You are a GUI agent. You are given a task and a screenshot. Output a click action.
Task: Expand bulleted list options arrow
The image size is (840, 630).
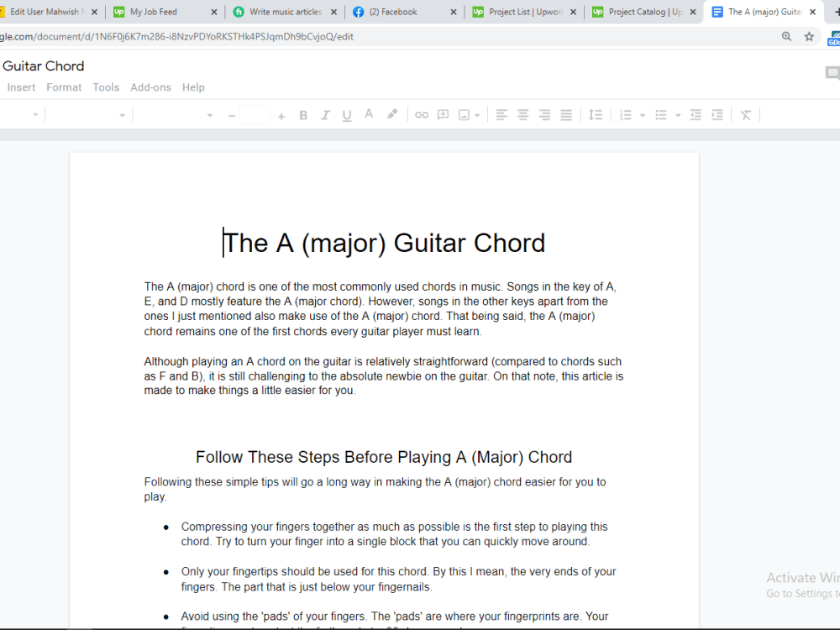tap(678, 115)
